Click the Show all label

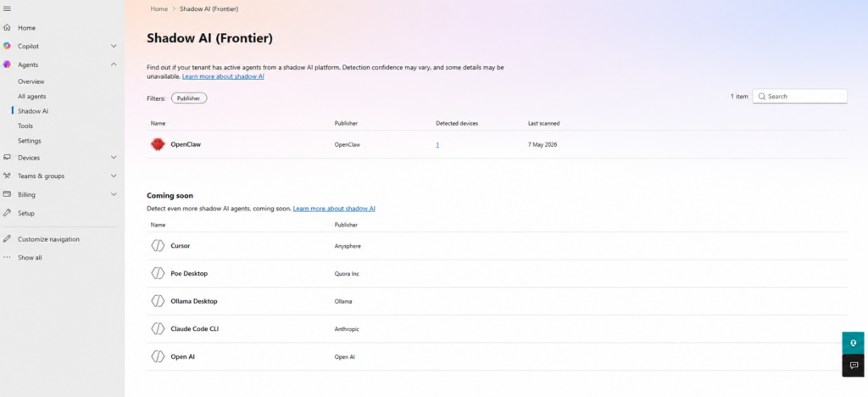click(30, 258)
